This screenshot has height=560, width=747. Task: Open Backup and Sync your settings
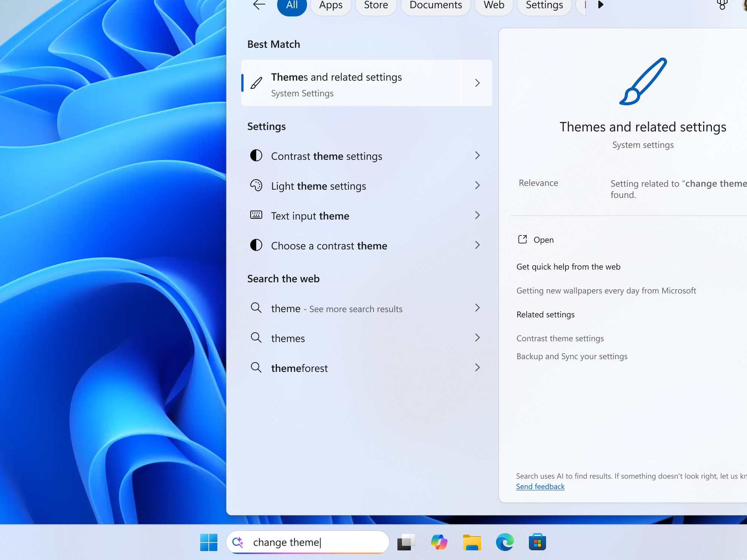(572, 356)
